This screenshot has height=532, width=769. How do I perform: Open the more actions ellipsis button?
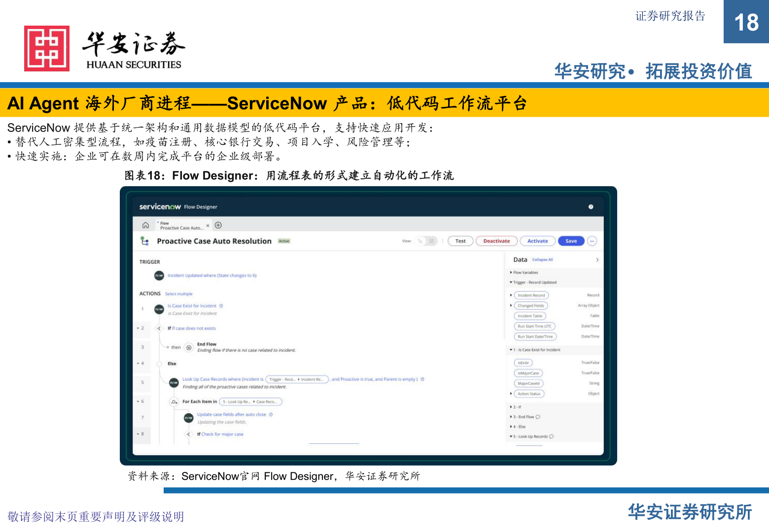pyautogui.click(x=592, y=241)
